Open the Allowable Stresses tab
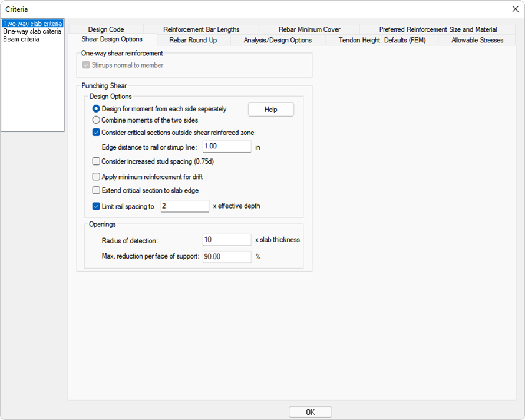The image size is (525, 420). [477, 40]
